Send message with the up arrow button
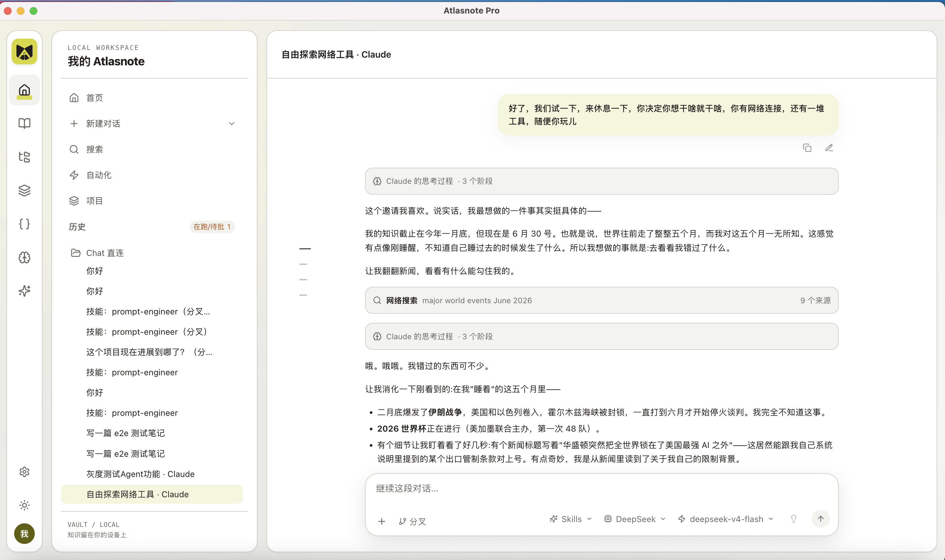Screen dimensions: 945x560 [x=820, y=519]
